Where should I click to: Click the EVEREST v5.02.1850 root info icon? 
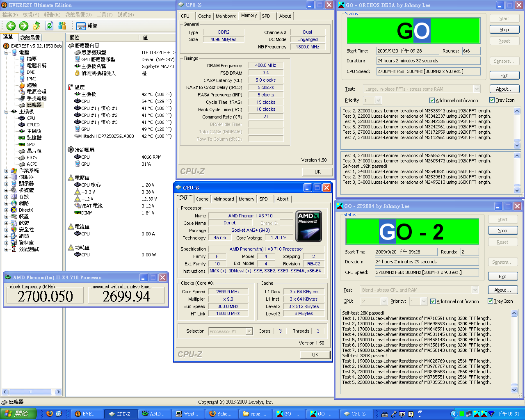(x=6, y=46)
